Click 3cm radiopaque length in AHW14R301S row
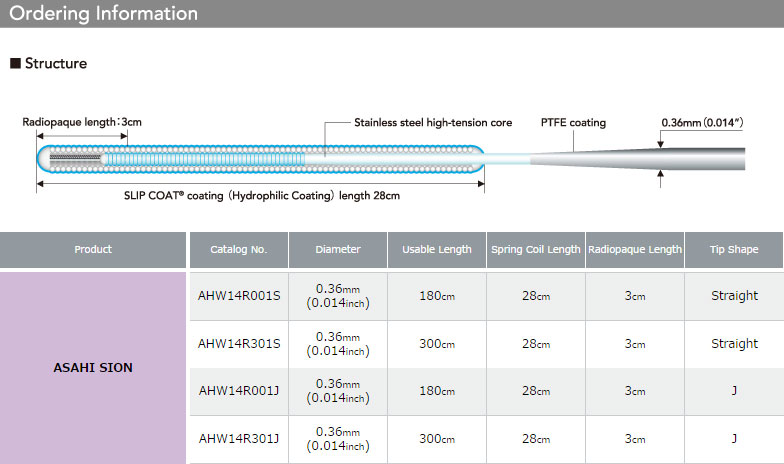Image resolution: width=784 pixels, height=464 pixels. click(635, 344)
